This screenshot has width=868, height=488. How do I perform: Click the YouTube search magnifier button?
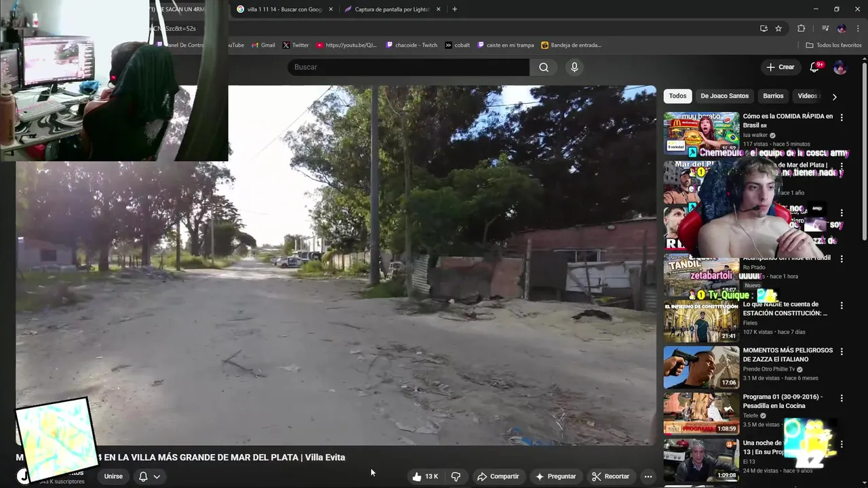[x=544, y=67]
